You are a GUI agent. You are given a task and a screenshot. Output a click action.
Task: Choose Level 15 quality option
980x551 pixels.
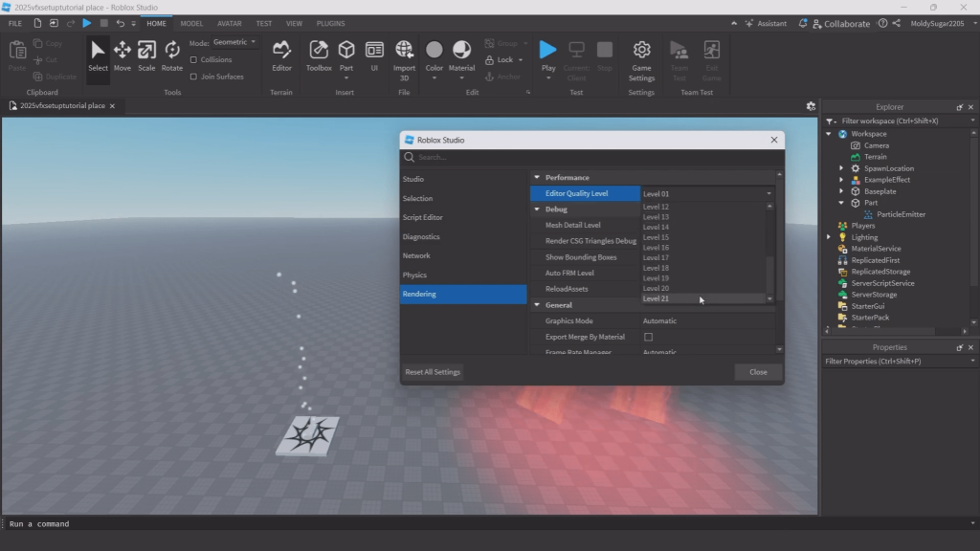[x=703, y=237]
